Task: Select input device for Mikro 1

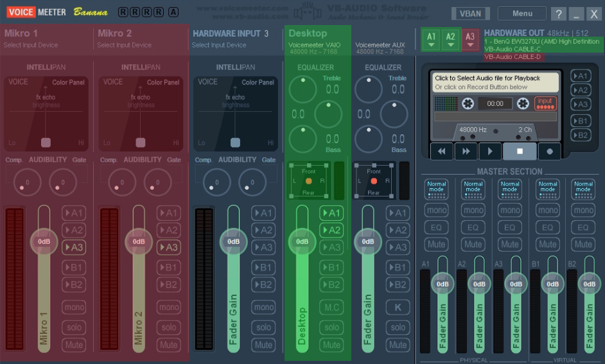Action: tap(31, 45)
